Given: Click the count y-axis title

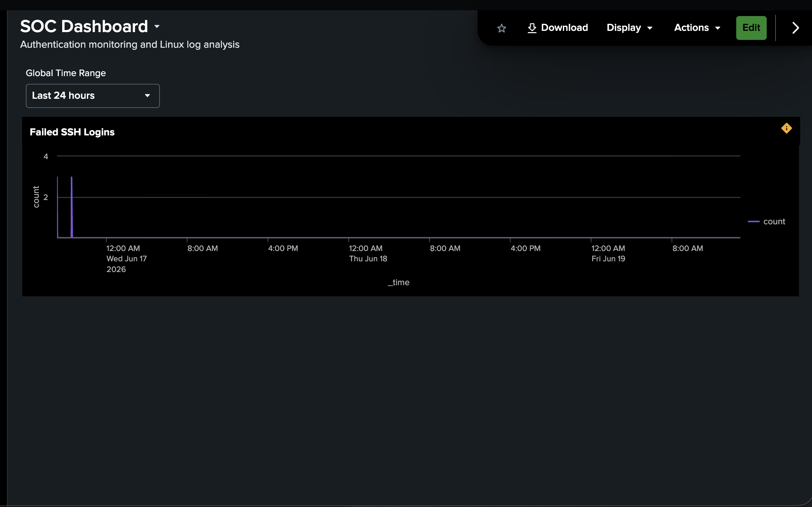Looking at the screenshot, I should [x=36, y=197].
